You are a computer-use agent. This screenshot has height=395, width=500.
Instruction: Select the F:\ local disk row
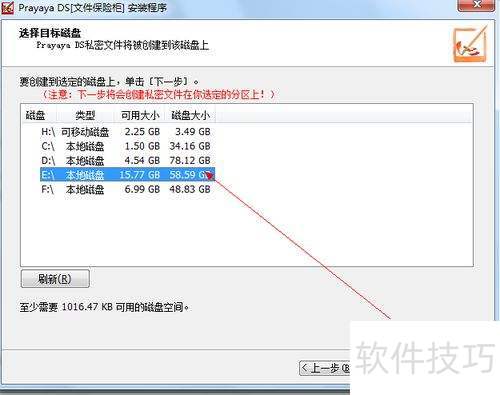127,190
